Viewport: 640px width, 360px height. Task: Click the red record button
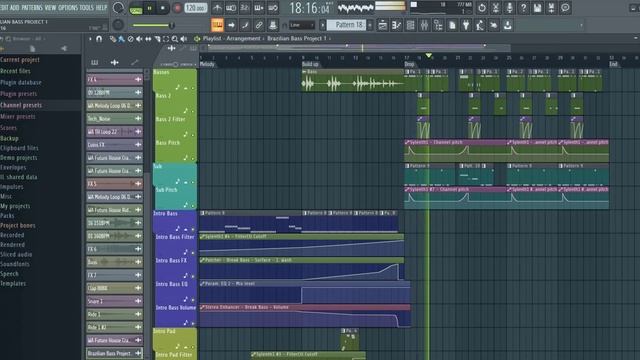point(177,8)
